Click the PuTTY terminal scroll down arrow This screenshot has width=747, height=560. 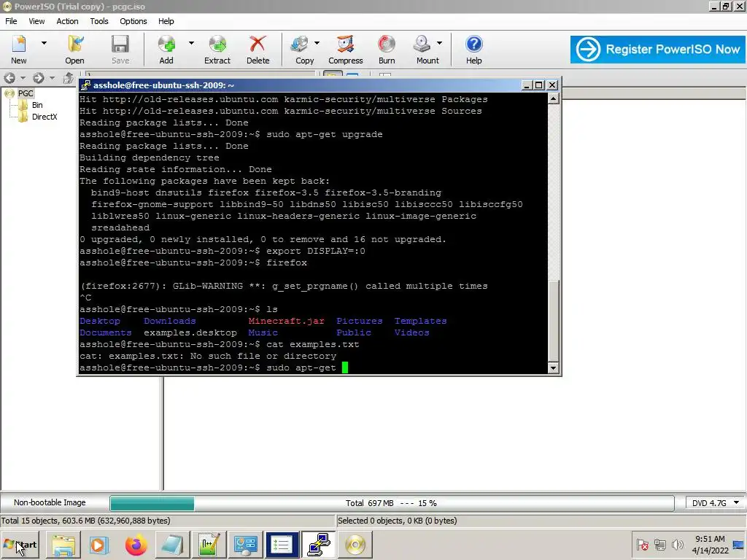[x=553, y=367]
